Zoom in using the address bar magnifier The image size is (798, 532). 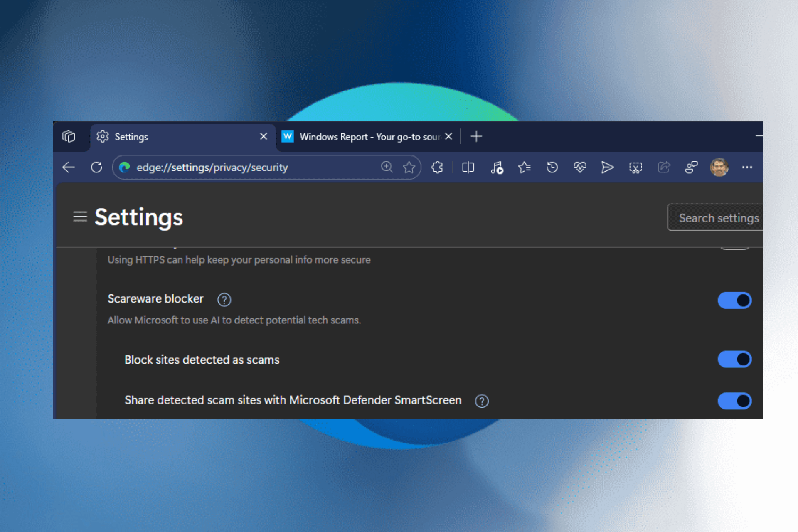click(x=387, y=167)
